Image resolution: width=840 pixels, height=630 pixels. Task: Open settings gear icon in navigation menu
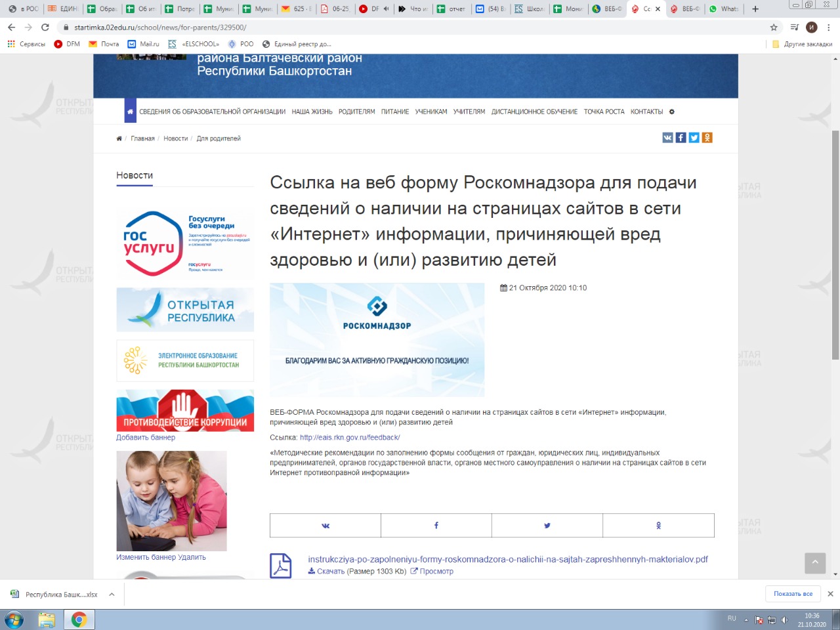671,112
